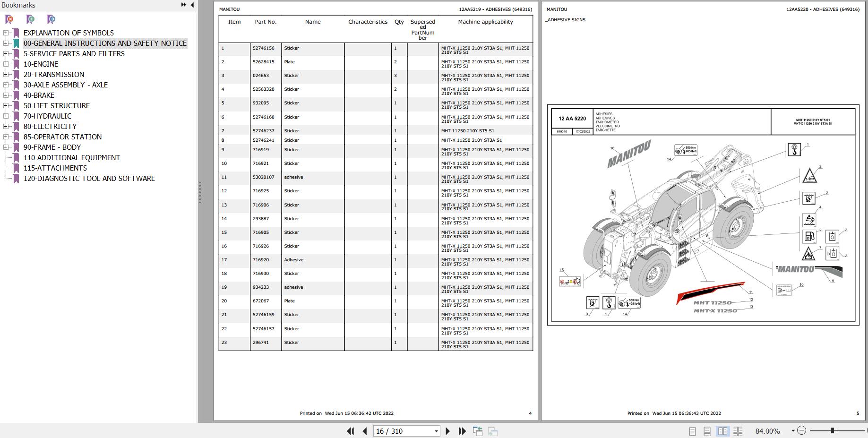Open the 85-OPERATOR STATION bookmark
The width and height of the screenshot is (868, 438).
[x=62, y=137]
